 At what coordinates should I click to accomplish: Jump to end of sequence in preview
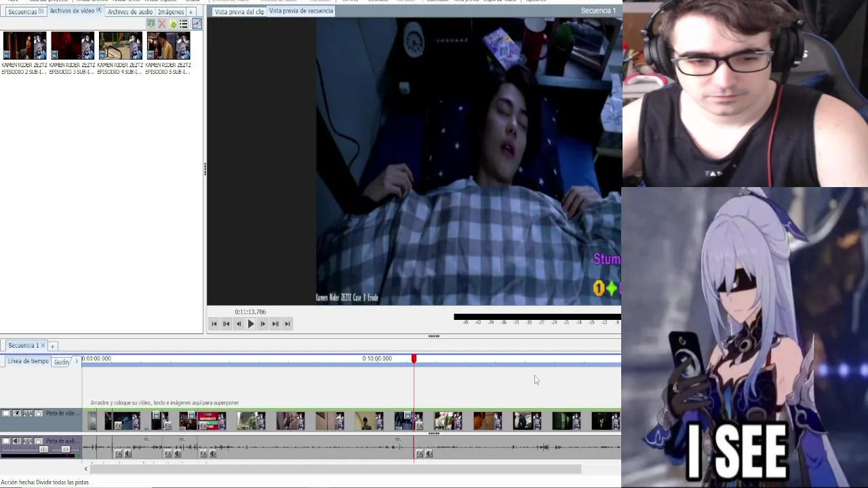coord(288,324)
